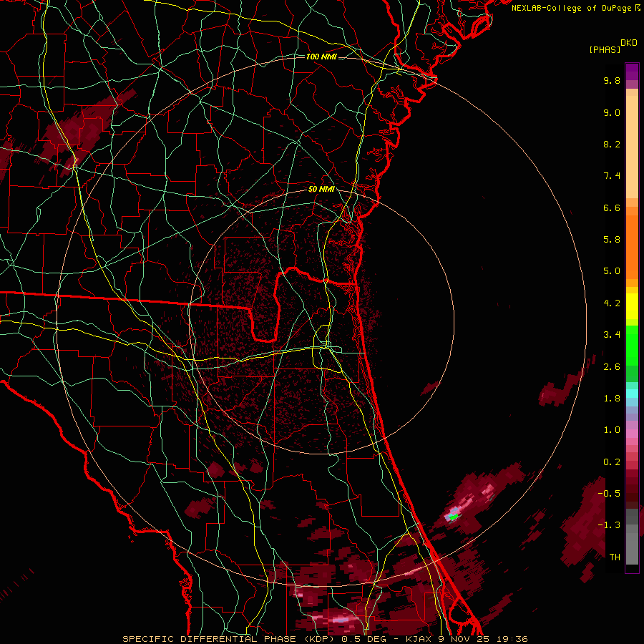Click the 2.6 scale value

click(x=612, y=367)
